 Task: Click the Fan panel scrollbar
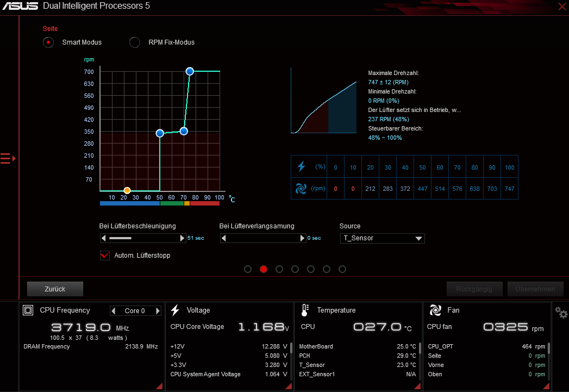point(549,349)
